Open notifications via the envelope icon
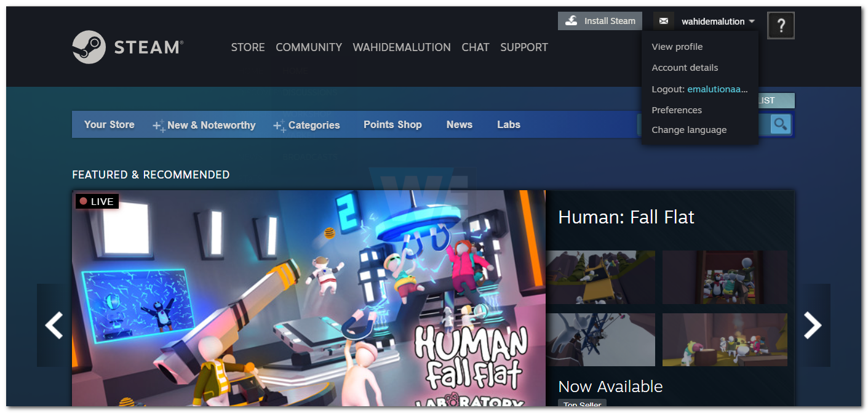This screenshot has width=868, height=413. click(x=663, y=20)
